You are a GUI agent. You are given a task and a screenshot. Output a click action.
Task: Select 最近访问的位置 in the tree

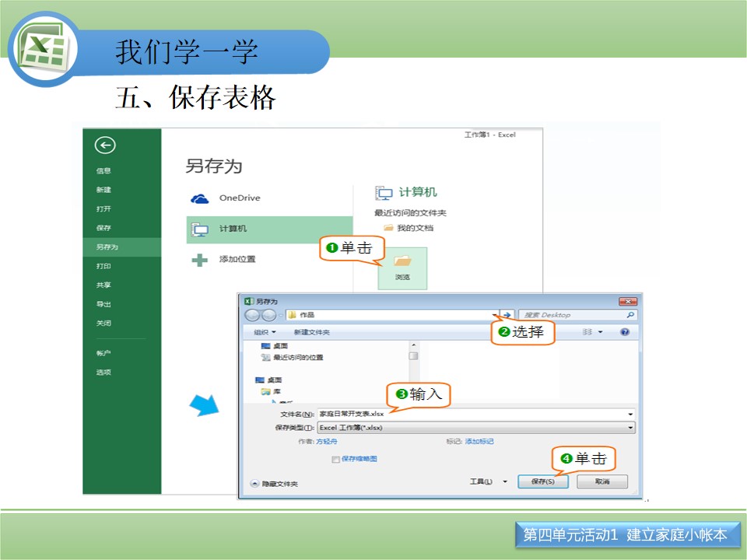[293, 357]
